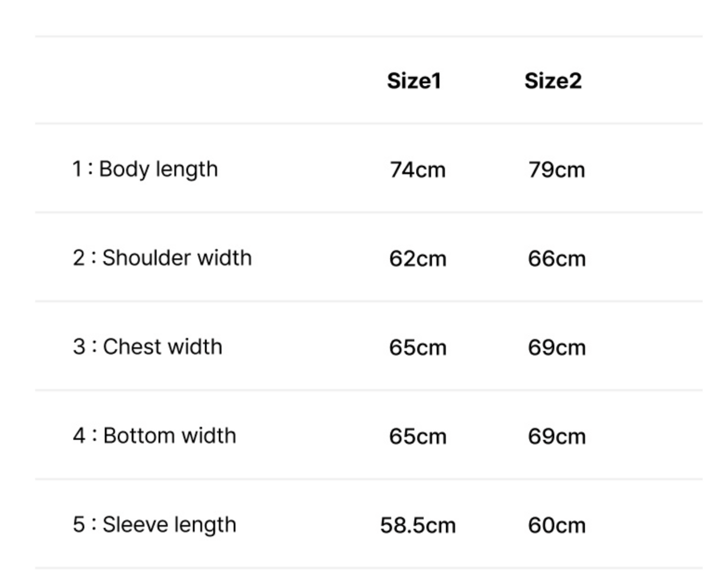Select the Sleeve length row label

click(x=155, y=525)
